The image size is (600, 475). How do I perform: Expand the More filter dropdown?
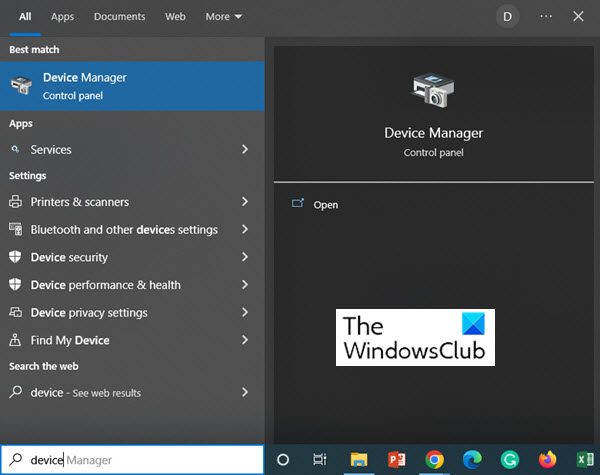tap(223, 17)
